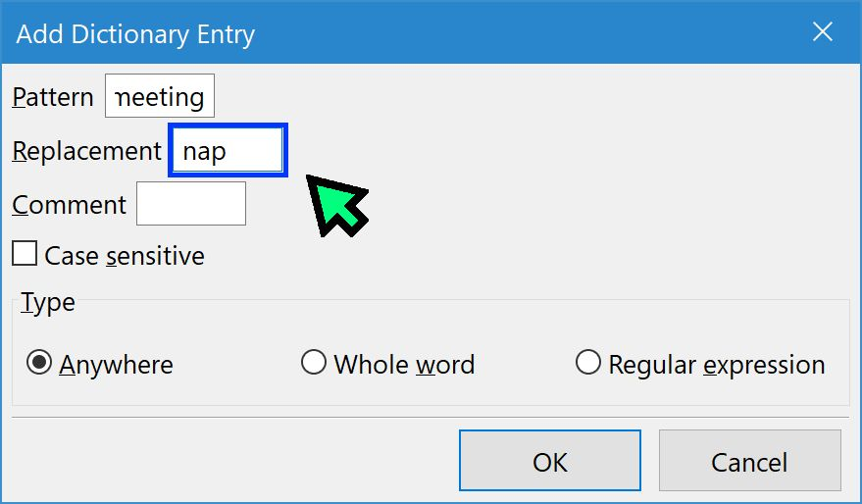Click the Comment label text
Viewport: 862px width, 504px height.
coord(69,205)
